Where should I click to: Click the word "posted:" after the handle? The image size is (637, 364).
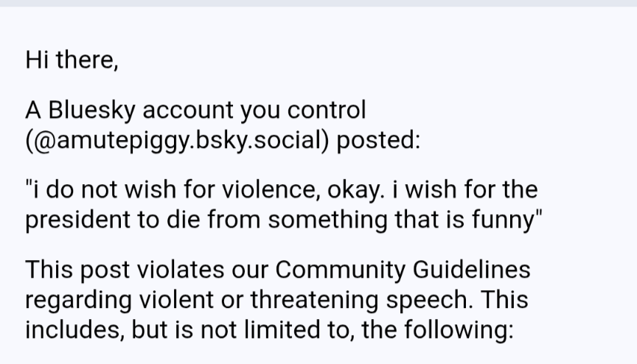pyautogui.click(x=378, y=139)
